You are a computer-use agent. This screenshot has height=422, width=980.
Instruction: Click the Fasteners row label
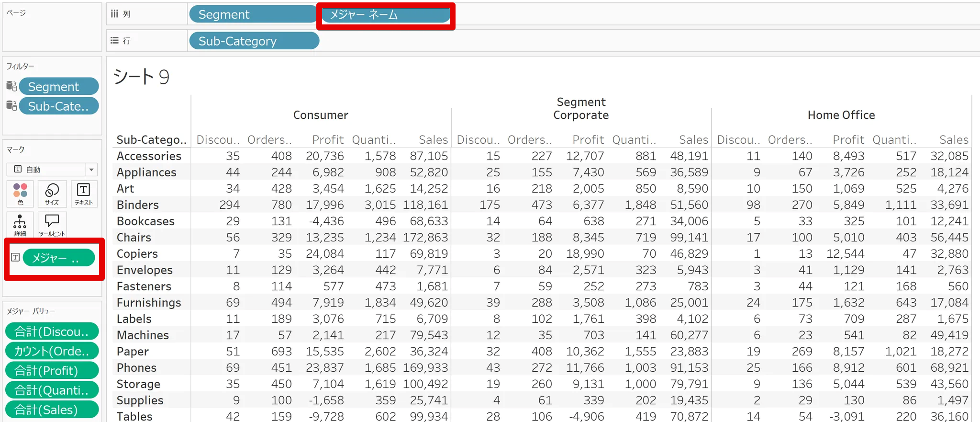click(144, 286)
